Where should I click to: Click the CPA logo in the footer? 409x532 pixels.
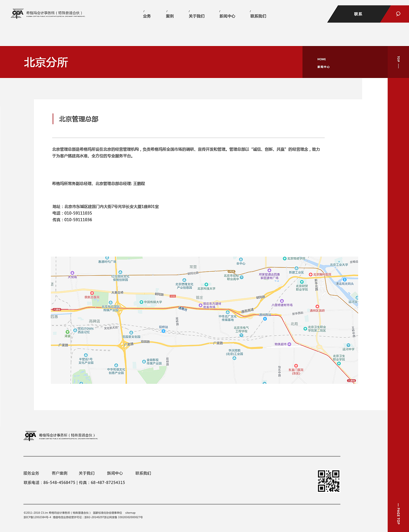[30, 436]
